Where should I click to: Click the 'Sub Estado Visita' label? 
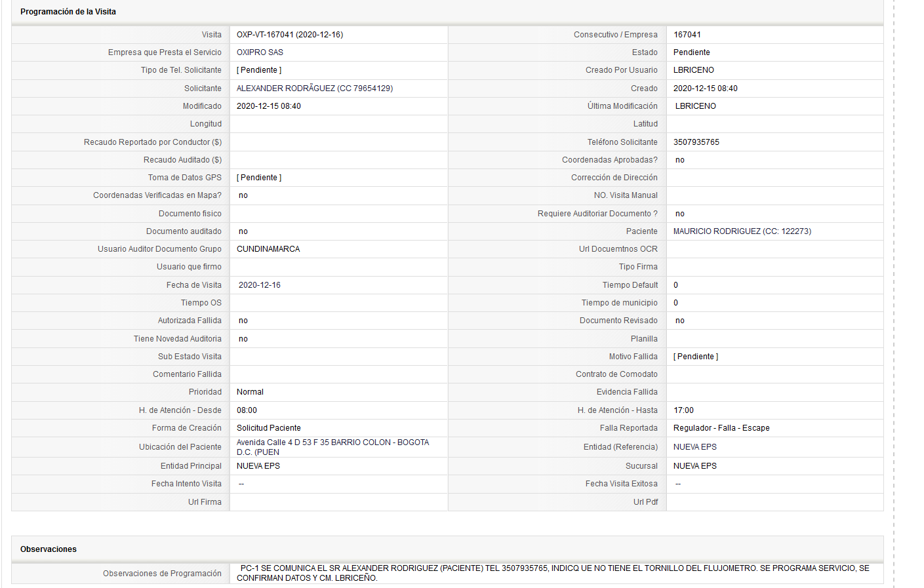point(190,357)
